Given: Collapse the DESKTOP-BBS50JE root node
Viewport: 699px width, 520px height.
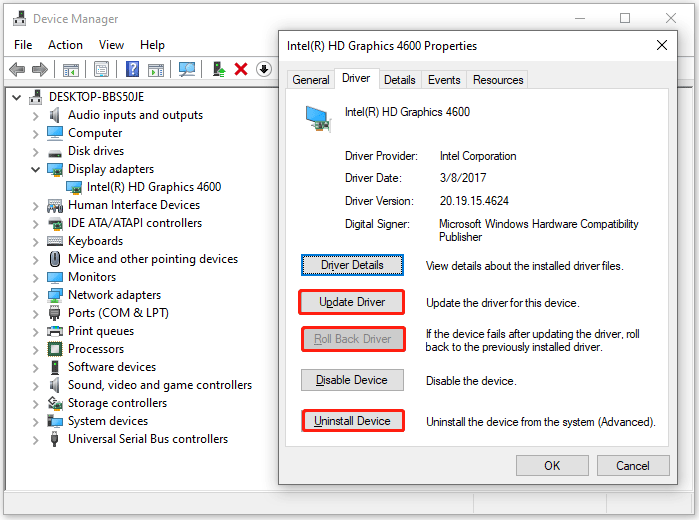Looking at the screenshot, I should pyautogui.click(x=16, y=97).
